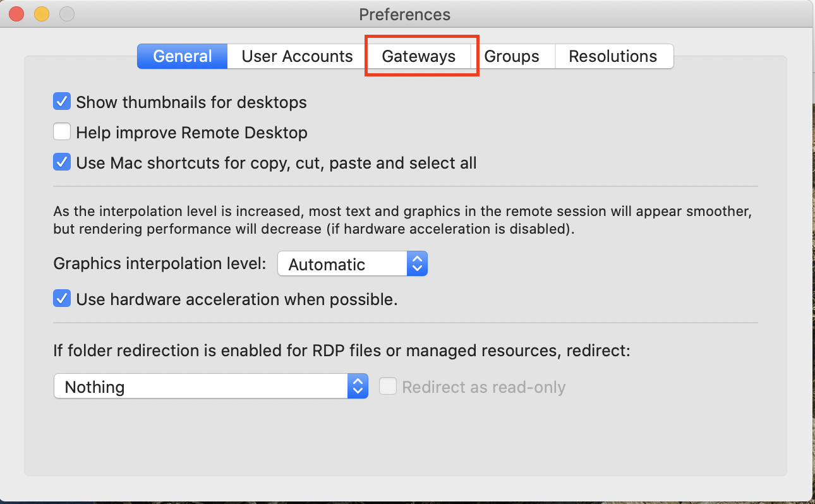The width and height of the screenshot is (815, 504).
Task: Switch to the General tab
Action: (182, 56)
